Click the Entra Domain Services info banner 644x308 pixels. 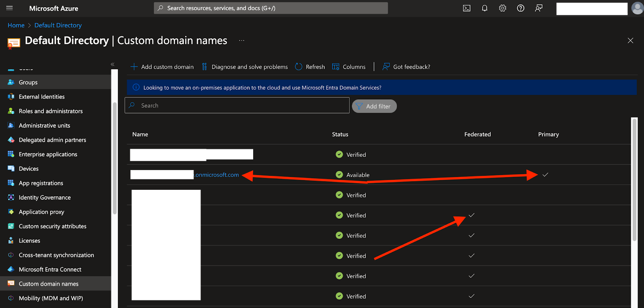pyautogui.click(x=382, y=87)
